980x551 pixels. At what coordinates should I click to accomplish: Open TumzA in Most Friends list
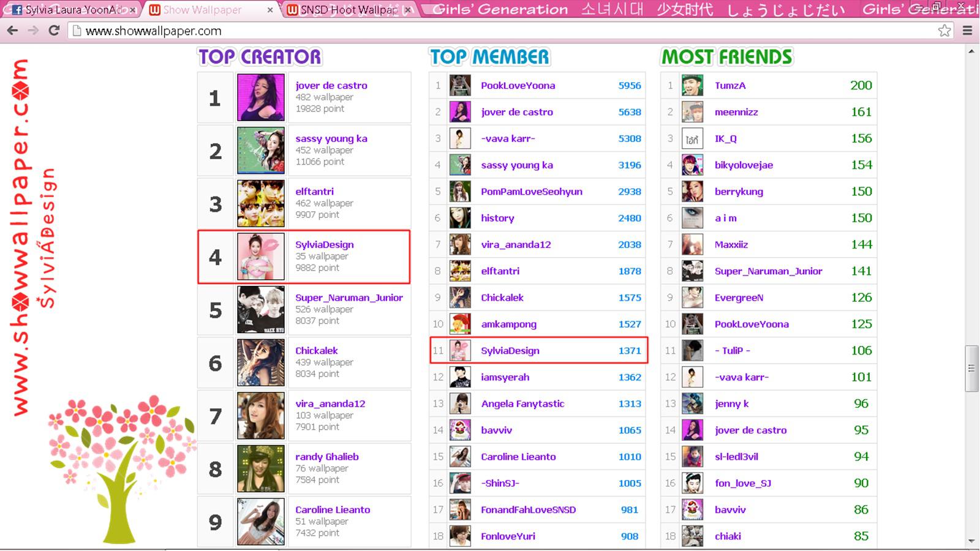730,86
